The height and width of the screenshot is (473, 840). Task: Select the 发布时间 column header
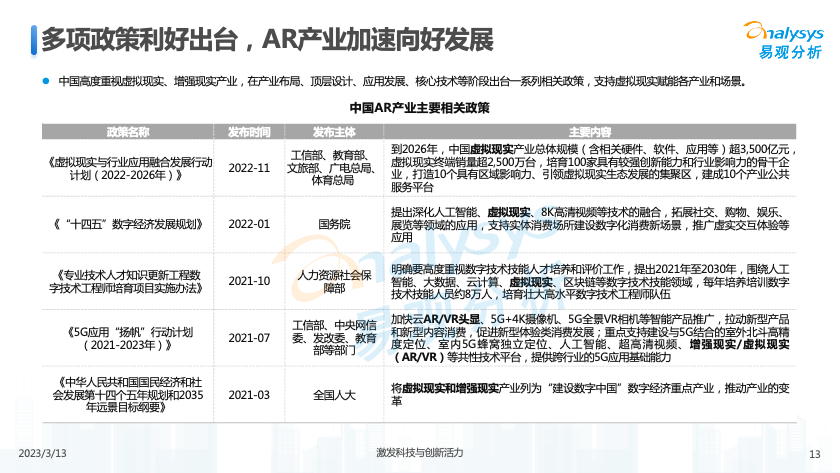[249, 132]
